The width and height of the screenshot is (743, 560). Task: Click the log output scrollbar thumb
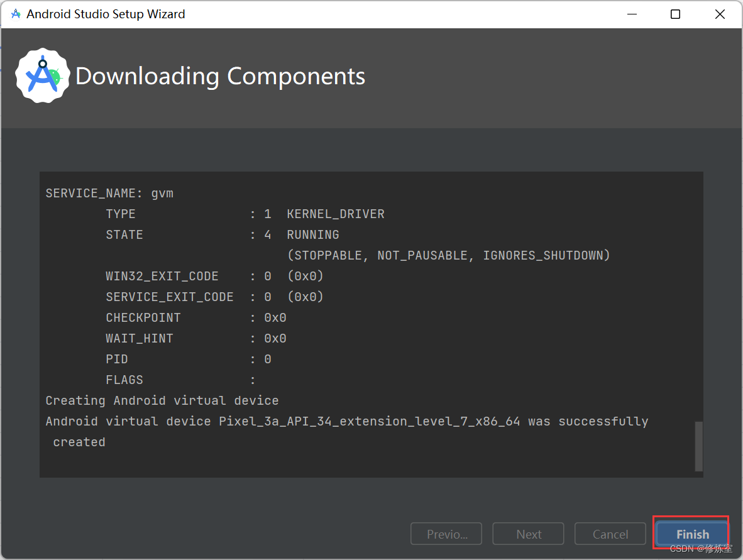pos(698,446)
